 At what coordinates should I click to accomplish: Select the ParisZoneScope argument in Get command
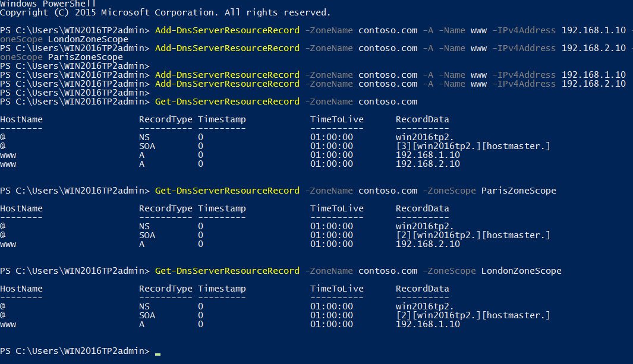pyautogui.click(x=518, y=191)
